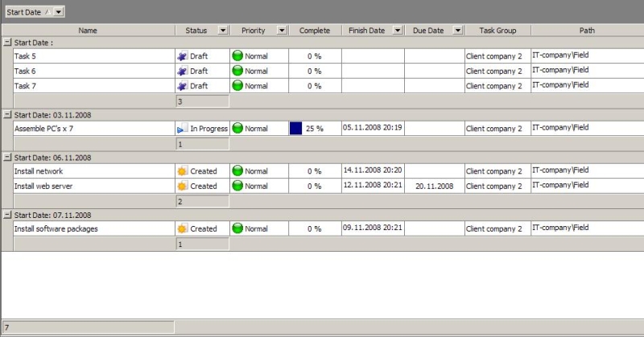Click green priority ball for Install software packages

(x=237, y=228)
